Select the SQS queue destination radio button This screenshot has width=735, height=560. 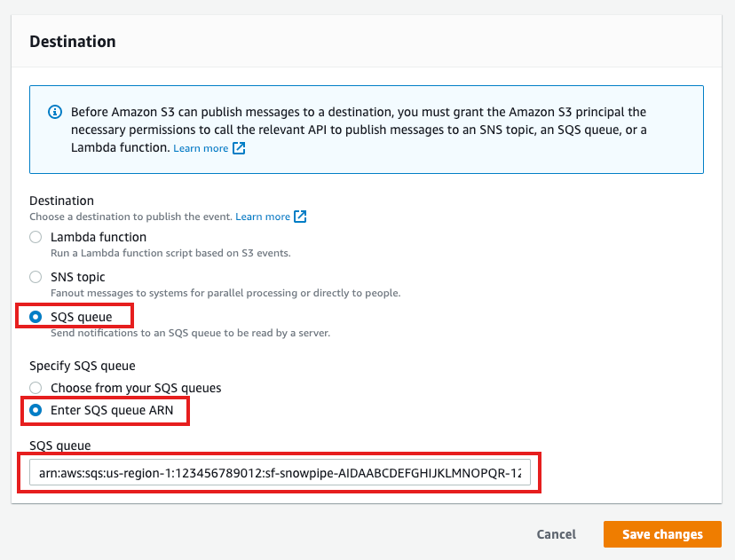[36, 317]
